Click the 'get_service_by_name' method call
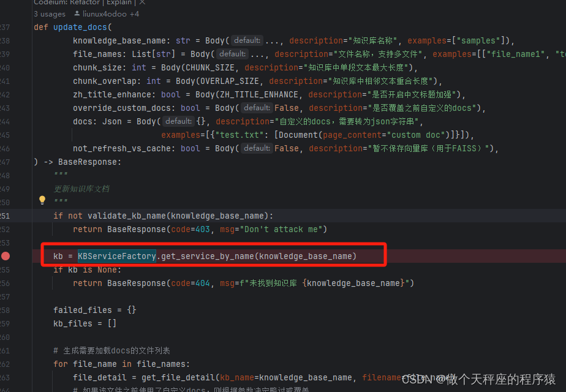This screenshot has width=566, height=392. pos(208,256)
